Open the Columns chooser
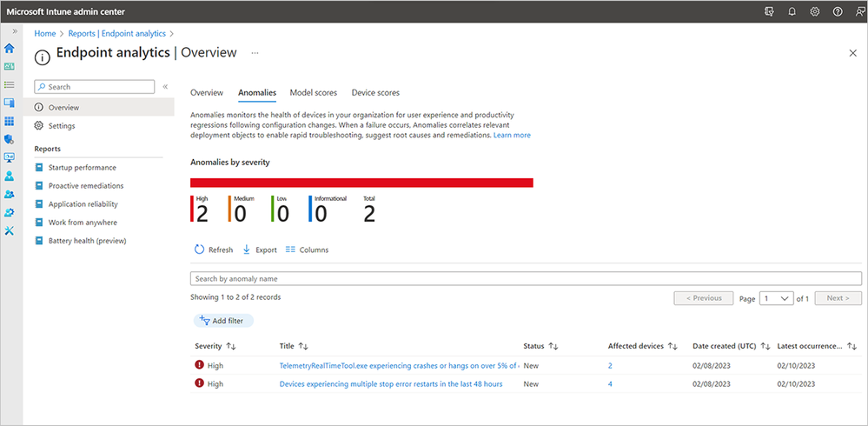This screenshot has height=426, width=868. point(307,250)
